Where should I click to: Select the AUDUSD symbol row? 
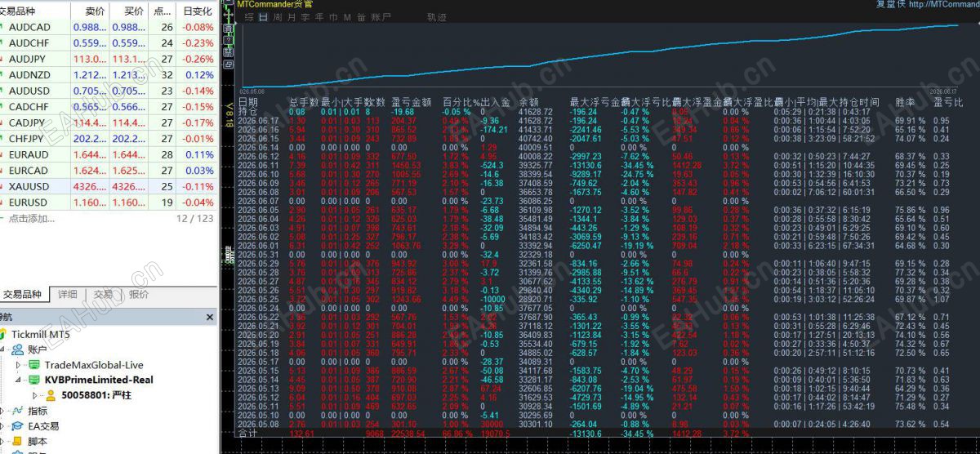[x=108, y=91]
